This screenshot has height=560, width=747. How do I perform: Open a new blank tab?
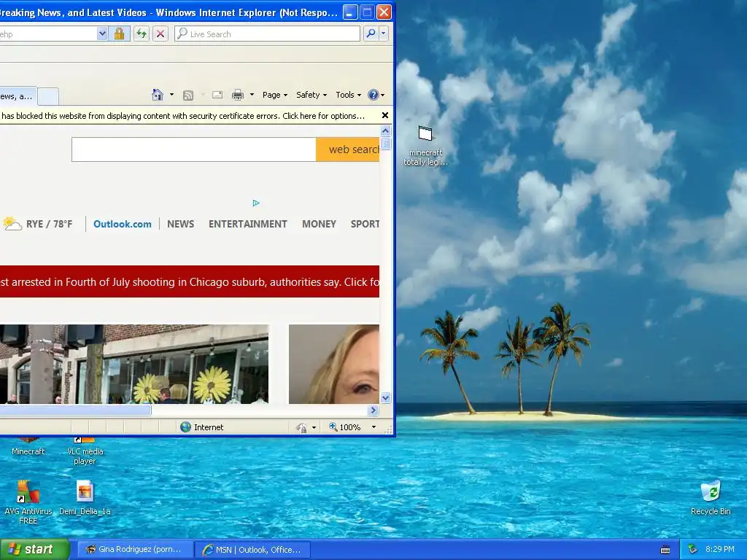coord(48,97)
